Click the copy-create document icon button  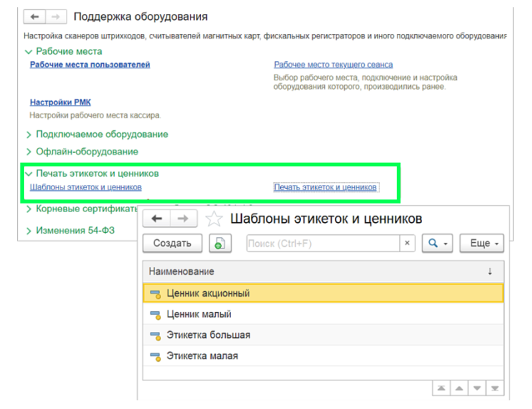[220, 243]
